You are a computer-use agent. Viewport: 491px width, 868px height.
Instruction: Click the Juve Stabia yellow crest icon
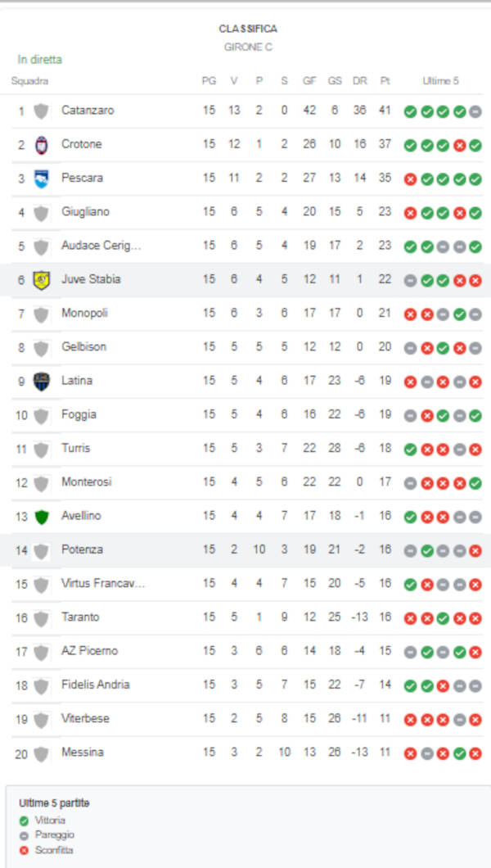pyautogui.click(x=41, y=280)
